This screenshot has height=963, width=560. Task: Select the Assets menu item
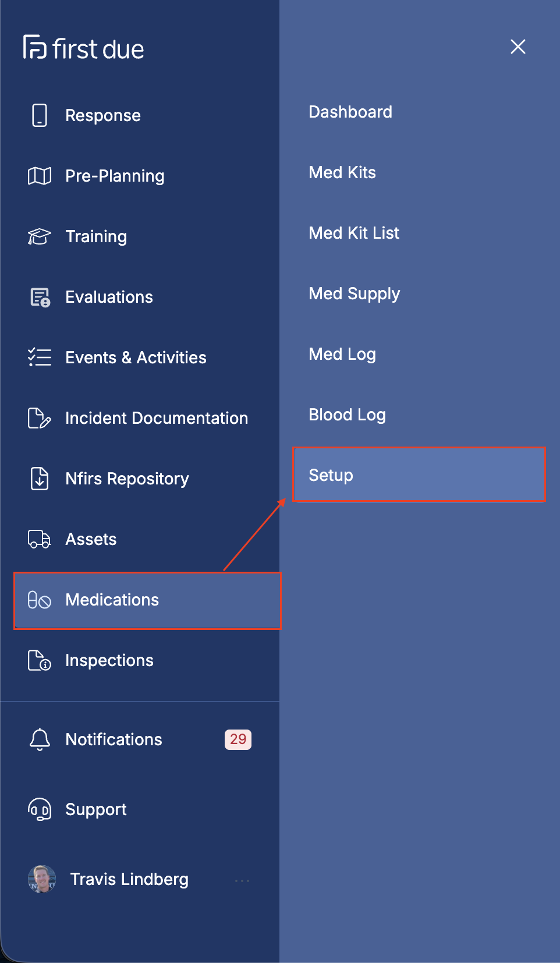[x=91, y=539]
